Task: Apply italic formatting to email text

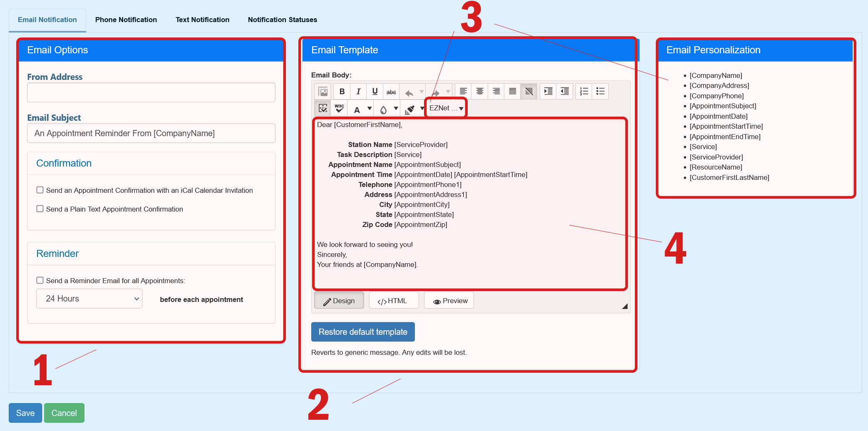Action: click(x=358, y=91)
